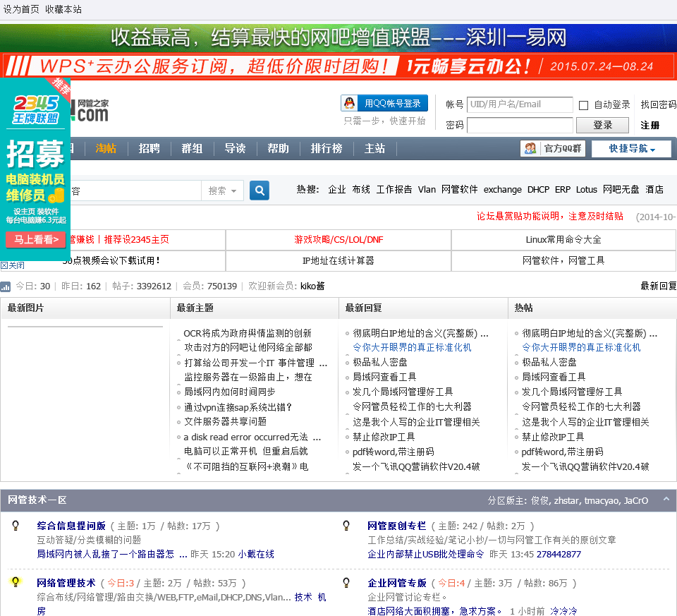The width and height of the screenshot is (677, 616).
Task: Open the 导读 navigation tab
Action: click(x=236, y=149)
